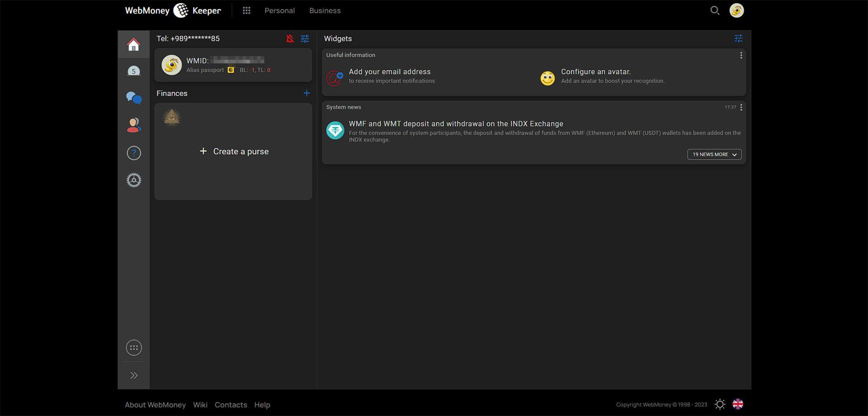Click the profile avatar in header
The height and width of the screenshot is (416, 868).
click(x=736, y=10)
